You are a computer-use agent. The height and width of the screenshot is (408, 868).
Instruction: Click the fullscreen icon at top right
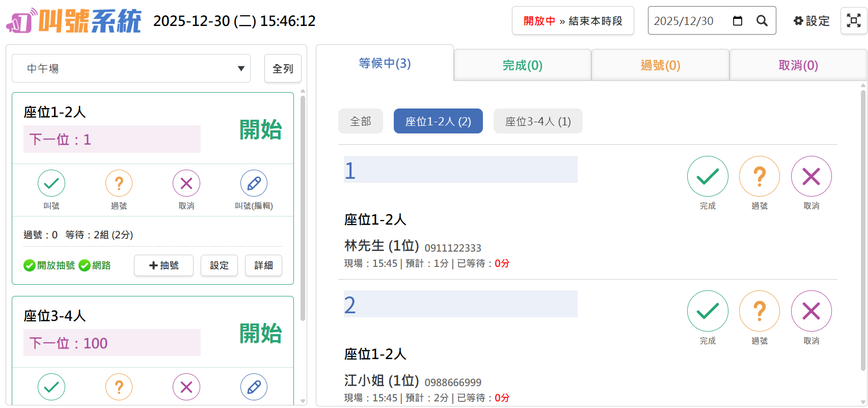(x=853, y=21)
